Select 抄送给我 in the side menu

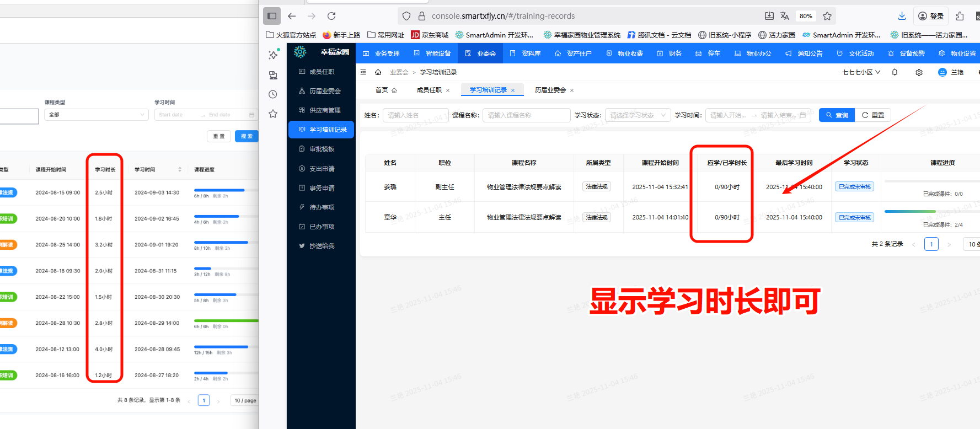coord(322,246)
